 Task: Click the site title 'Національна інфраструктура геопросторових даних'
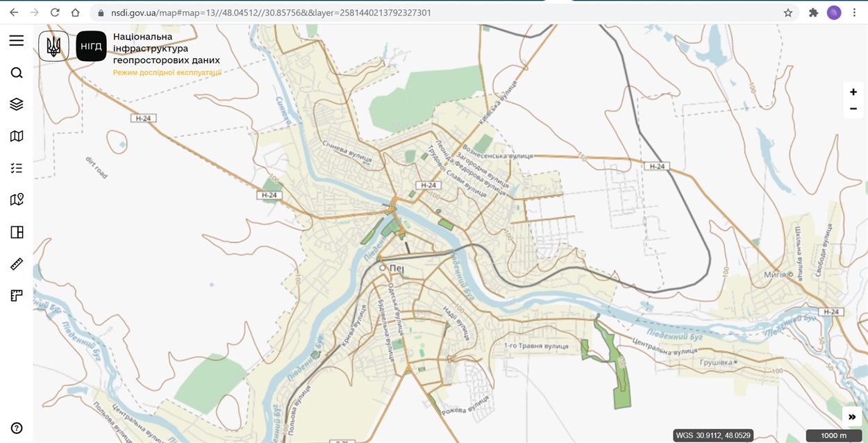coord(167,49)
